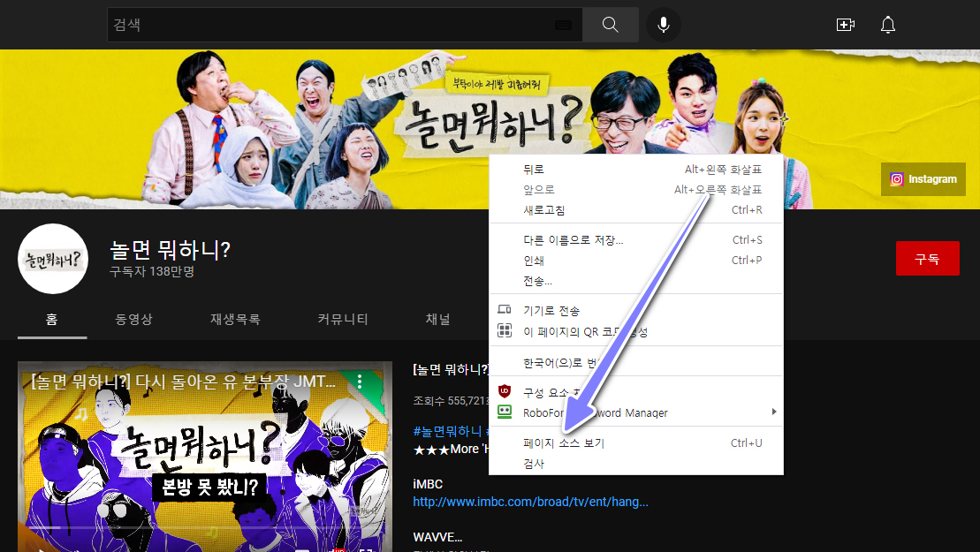The image size is (980, 552).
Task: Switch to the 재생목록 tab
Action: coord(235,319)
